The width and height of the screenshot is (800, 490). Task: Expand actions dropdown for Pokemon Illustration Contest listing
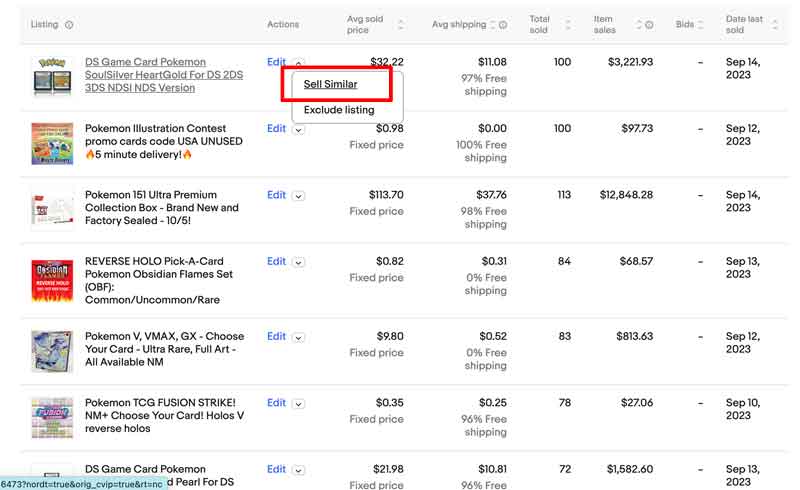[x=298, y=129]
